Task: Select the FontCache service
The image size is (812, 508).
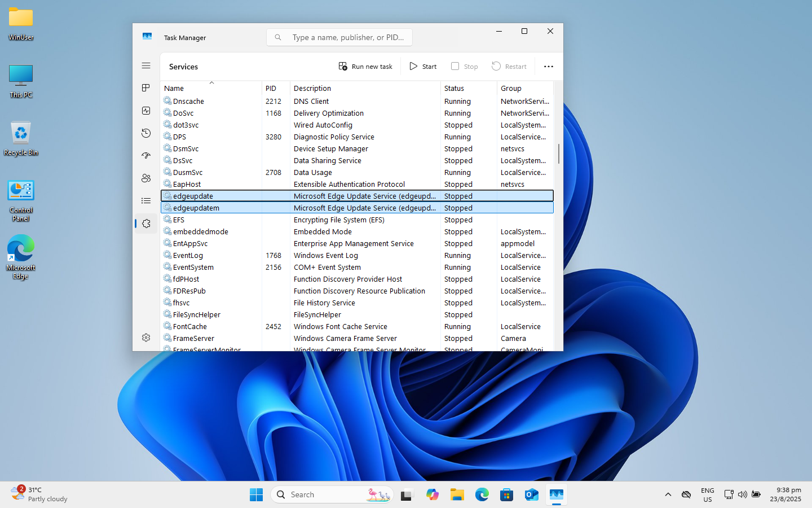Action: [x=357, y=326]
